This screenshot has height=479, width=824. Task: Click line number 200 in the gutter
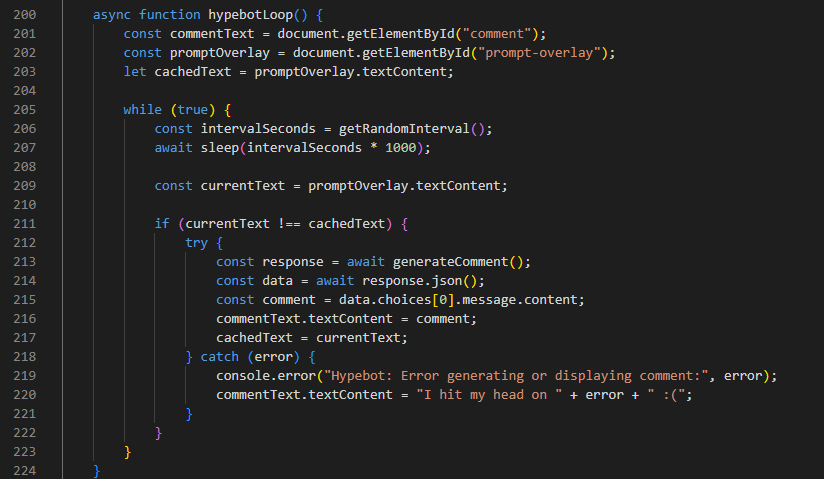tap(25, 15)
